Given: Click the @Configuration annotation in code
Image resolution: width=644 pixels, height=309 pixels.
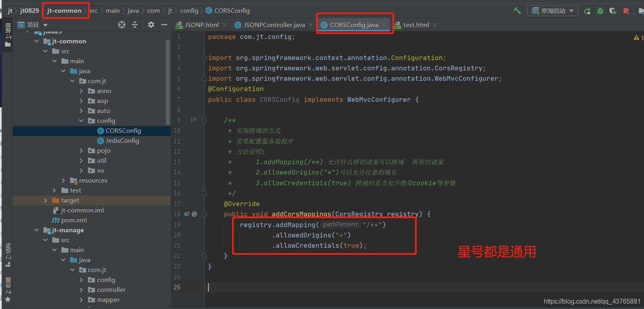Looking at the screenshot, I should point(235,89).
